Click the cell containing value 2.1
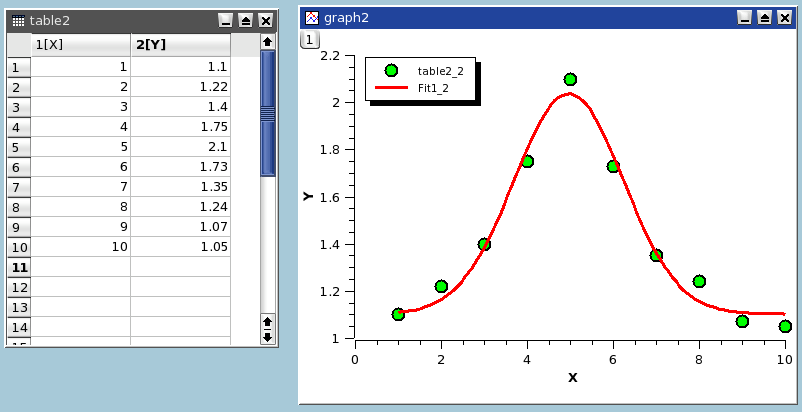Screen dimensions: 802x412 tap(180, 147)
